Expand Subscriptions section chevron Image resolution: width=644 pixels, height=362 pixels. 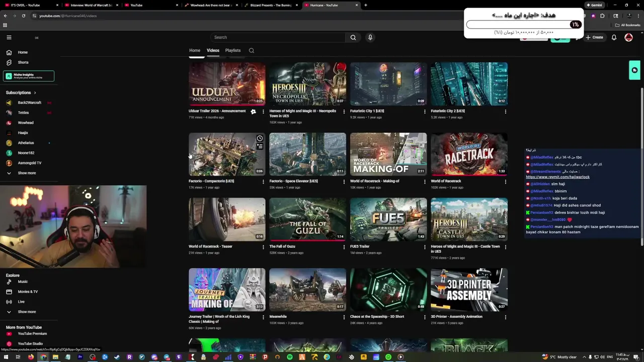point(35,93)
